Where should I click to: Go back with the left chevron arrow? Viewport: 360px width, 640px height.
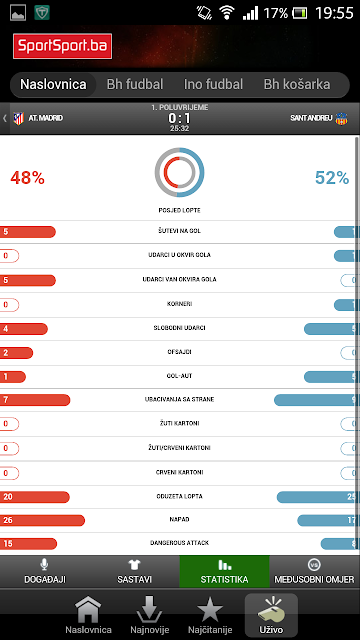pos(4,118)
